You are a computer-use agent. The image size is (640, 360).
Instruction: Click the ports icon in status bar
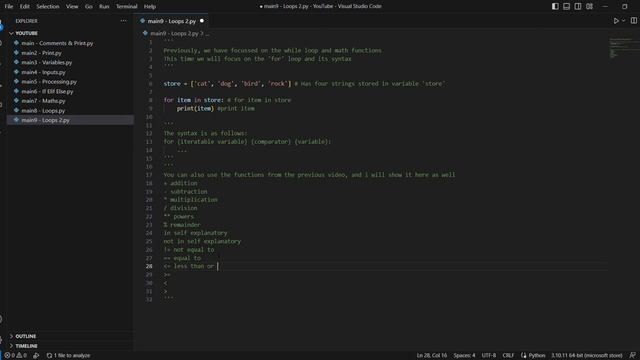click(x=36, y=356)
